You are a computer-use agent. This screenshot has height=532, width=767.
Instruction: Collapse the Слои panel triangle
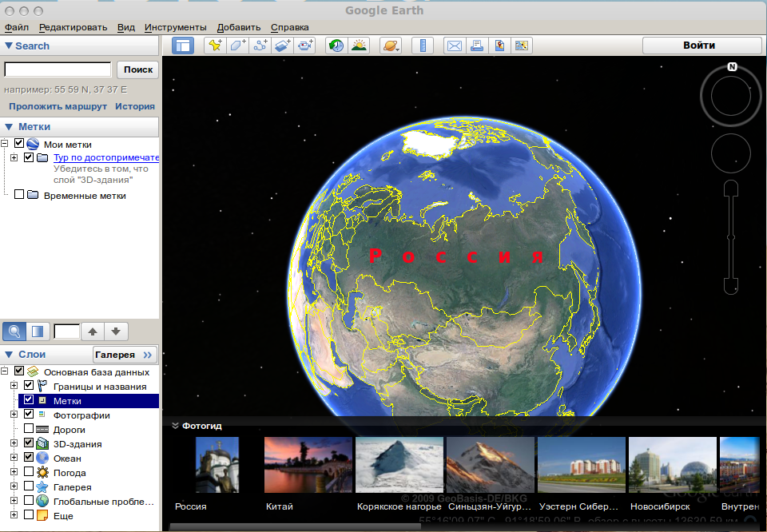click(x=8, y=355)
